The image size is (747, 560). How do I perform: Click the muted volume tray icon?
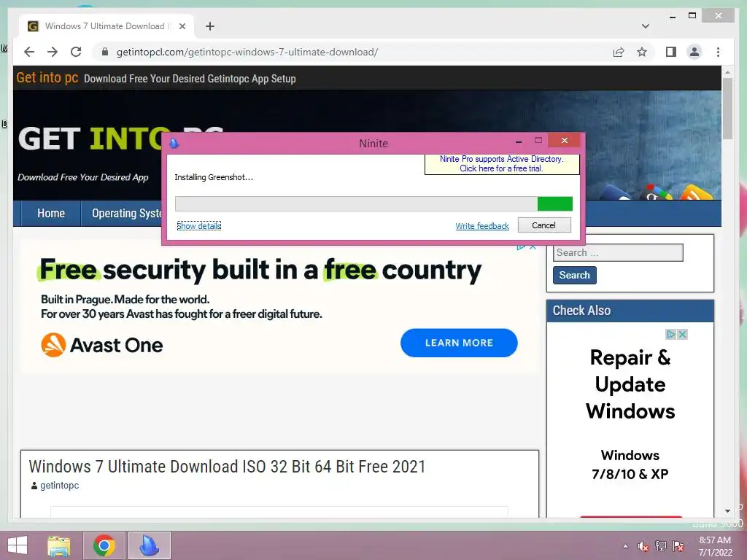click(643, 546)
